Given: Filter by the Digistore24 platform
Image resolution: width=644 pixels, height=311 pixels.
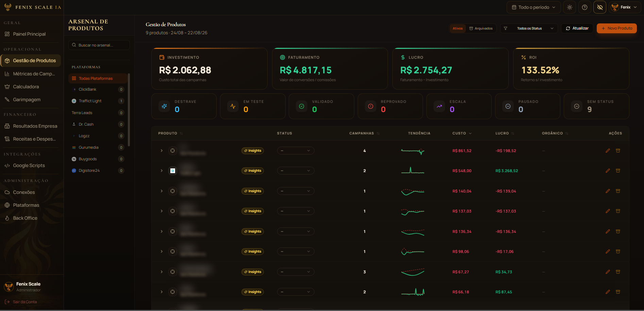Looking at the screenshot, I should click(98, 170).
